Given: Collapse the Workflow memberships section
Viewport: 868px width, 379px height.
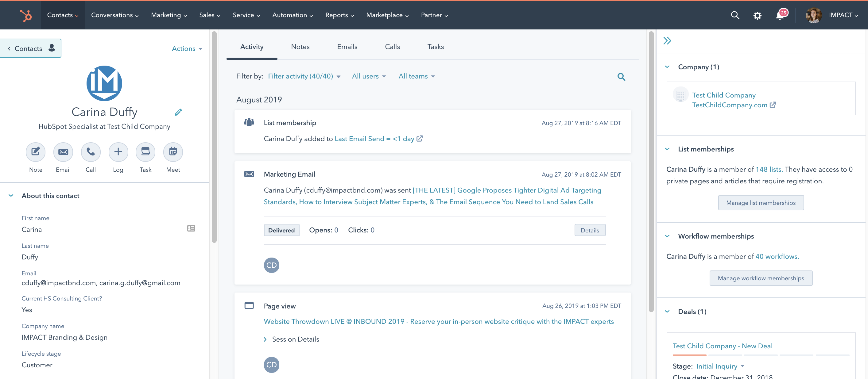Looking at the screenshot, I should point(667,236).
